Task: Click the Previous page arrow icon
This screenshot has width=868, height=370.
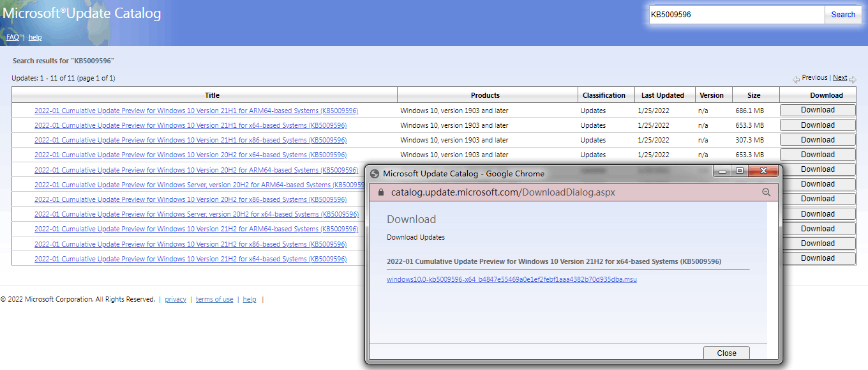Action: point(797,77)
